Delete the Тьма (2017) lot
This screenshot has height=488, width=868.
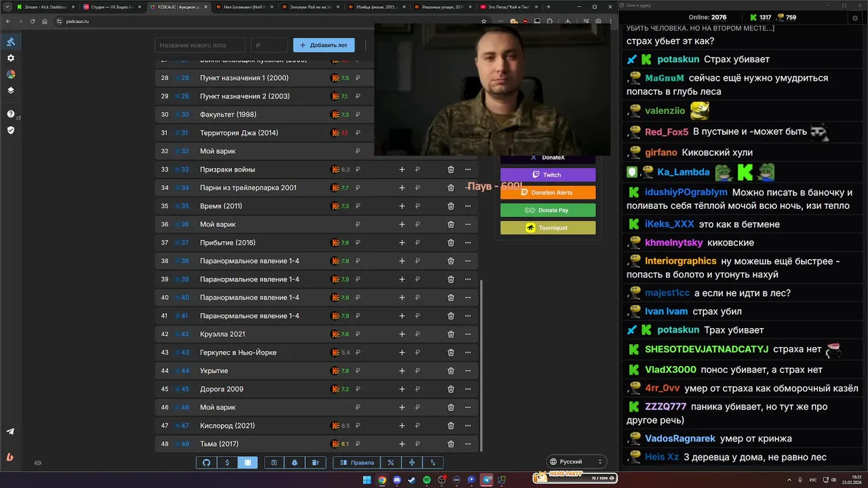click(x=451, y=444)
